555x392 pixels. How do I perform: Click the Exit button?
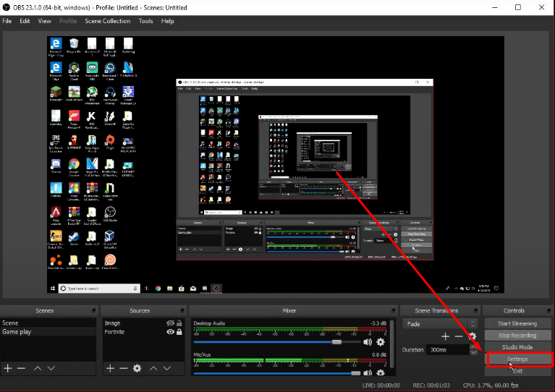(x=517, y=371)
